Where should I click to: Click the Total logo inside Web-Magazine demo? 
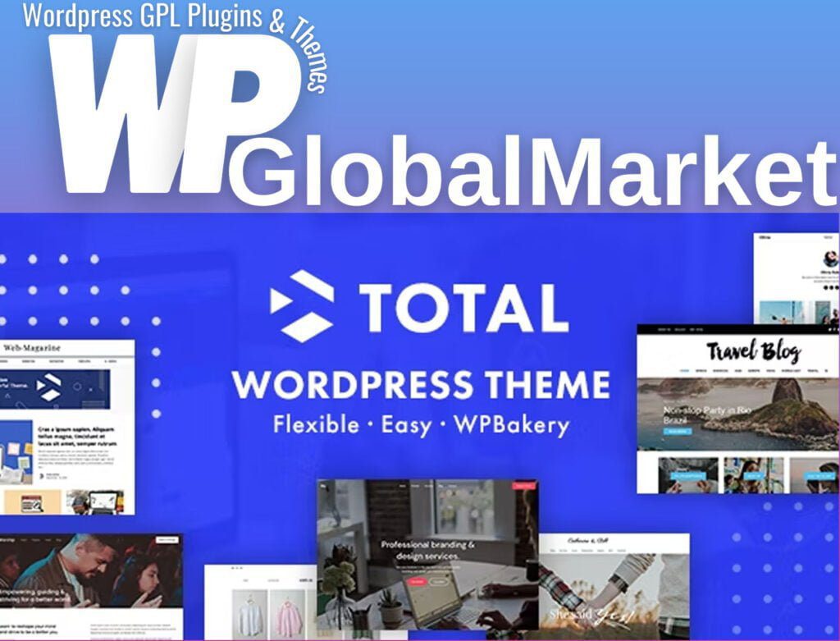[48, 387]
